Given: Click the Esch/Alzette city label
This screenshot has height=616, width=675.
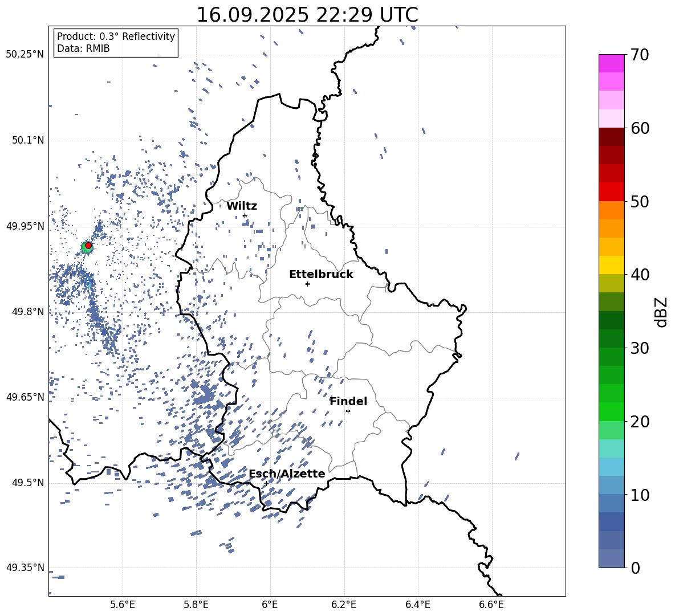Looking at the screenshot, I should pyautogui.click(x=287, y=474).
